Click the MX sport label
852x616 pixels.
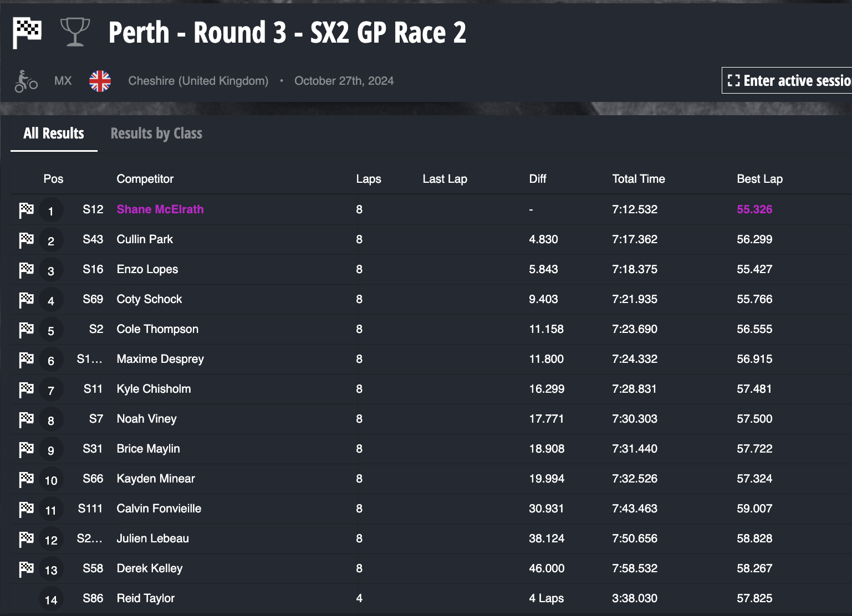63,81
